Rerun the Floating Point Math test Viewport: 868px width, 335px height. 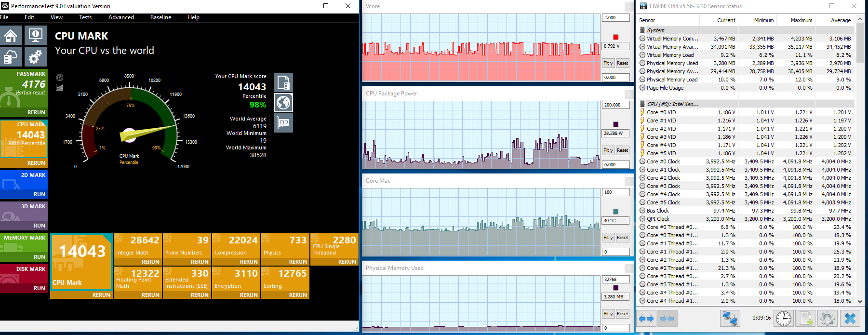(150, 295)
